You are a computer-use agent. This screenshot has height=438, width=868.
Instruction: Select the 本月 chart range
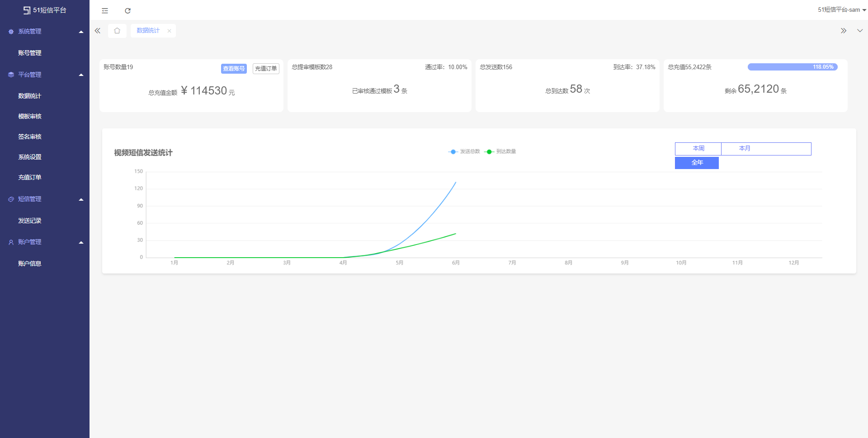click(745, 149)
